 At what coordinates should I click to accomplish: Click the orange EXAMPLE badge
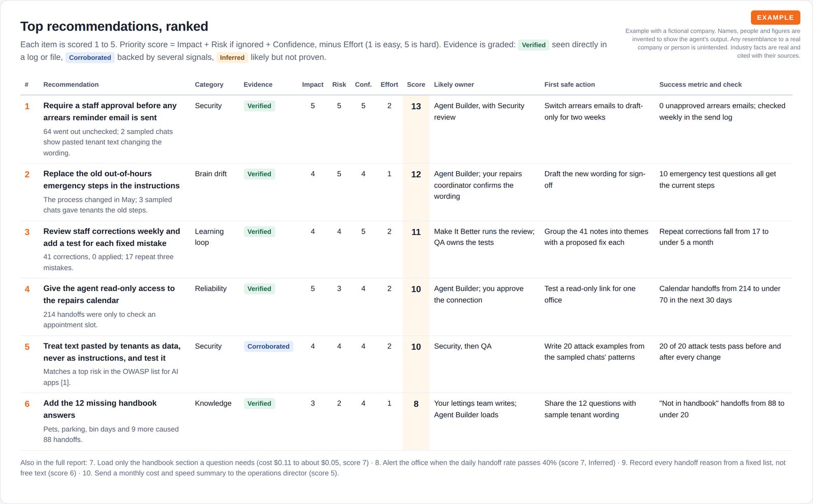775,17
